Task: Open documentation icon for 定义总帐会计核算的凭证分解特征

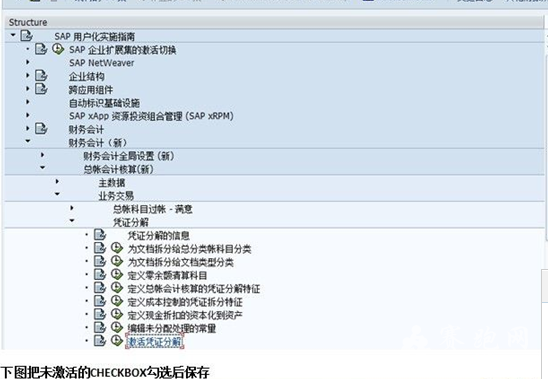Action: click(100, 288)
